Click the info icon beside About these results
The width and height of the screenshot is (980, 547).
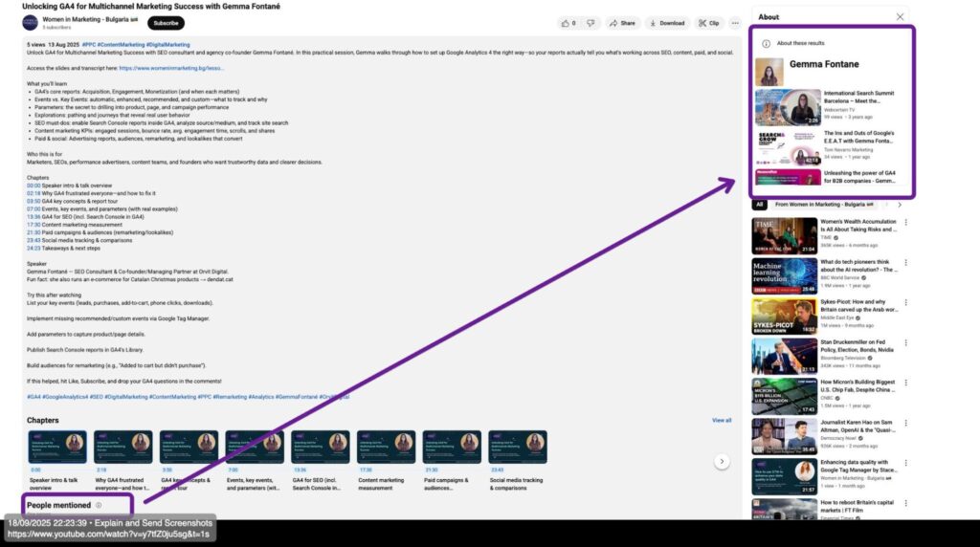coord(766,44)
